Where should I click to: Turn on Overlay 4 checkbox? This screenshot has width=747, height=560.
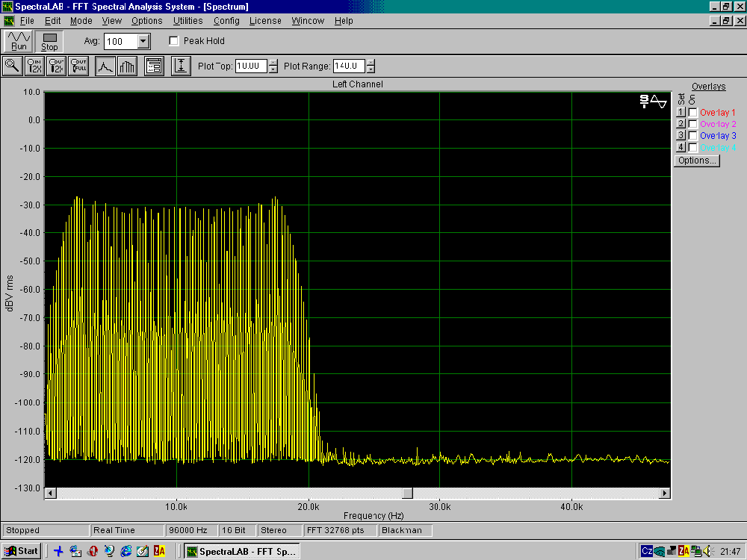click(x=692, y=148)
